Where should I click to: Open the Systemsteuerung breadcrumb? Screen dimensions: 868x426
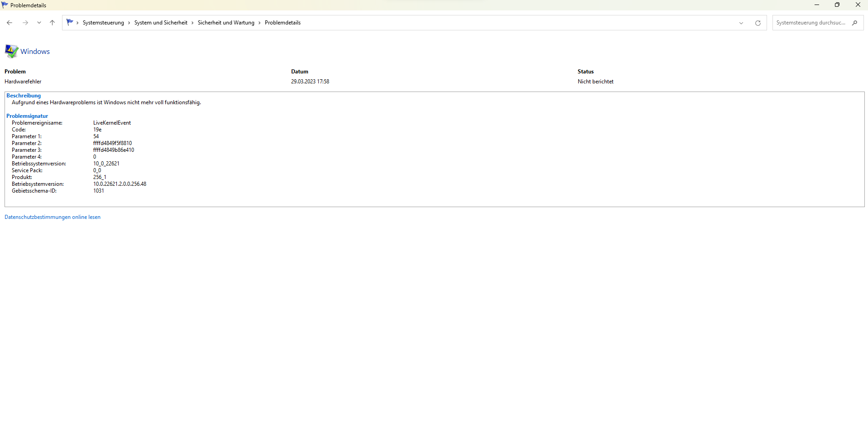[103, 23]
